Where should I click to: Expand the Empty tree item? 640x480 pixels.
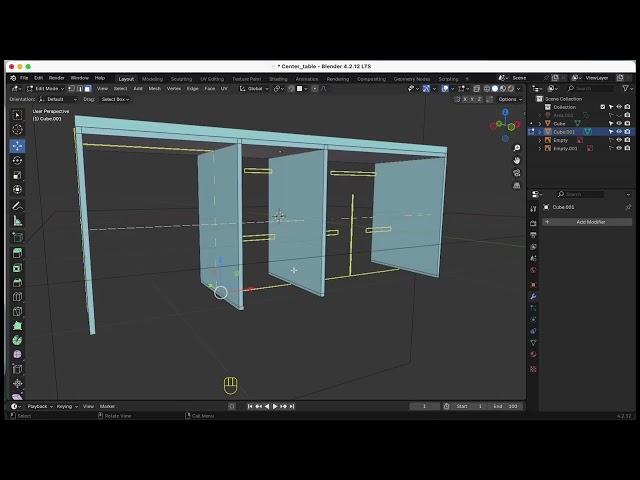tap(540, 140)
